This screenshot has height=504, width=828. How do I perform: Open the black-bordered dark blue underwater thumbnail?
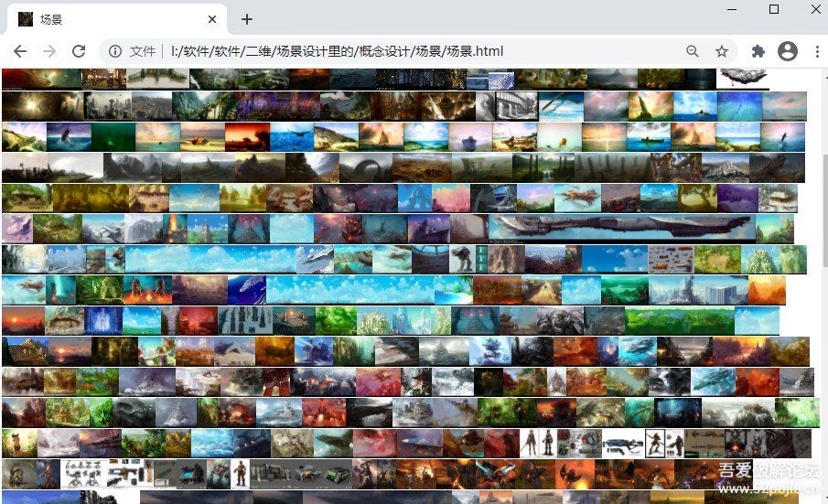point(678,413)
